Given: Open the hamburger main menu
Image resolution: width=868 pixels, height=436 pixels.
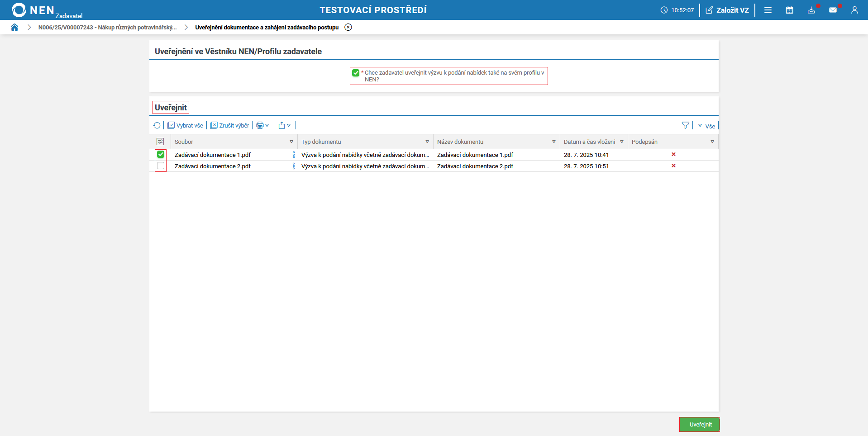Looking at the screenshot, I should [768, 10].
